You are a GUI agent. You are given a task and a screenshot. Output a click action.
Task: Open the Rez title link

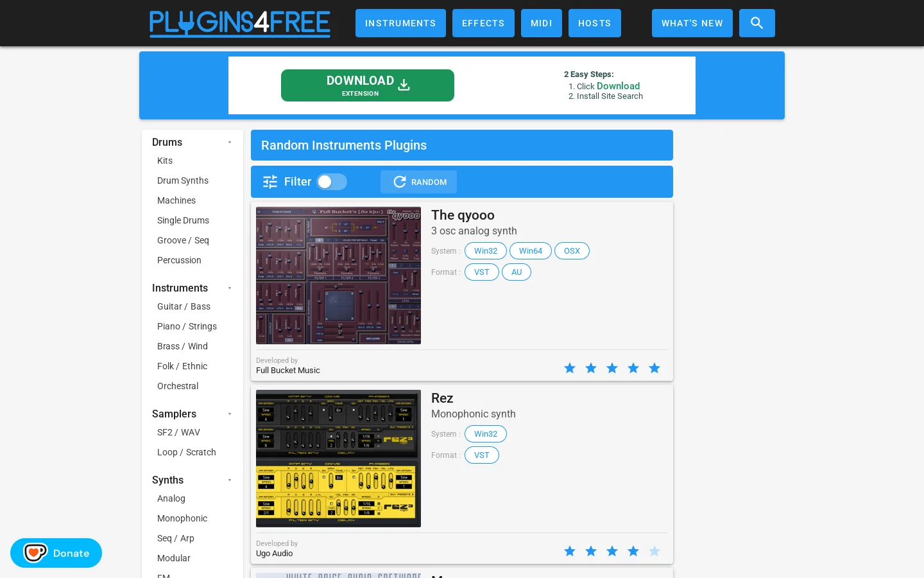[x=442, y=398]
